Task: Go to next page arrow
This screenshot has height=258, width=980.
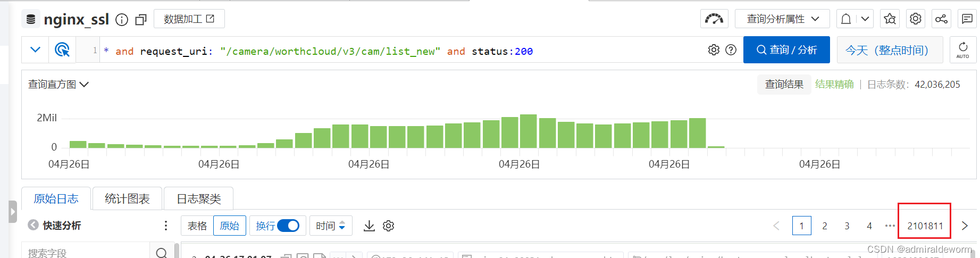Action: [965, 226]
